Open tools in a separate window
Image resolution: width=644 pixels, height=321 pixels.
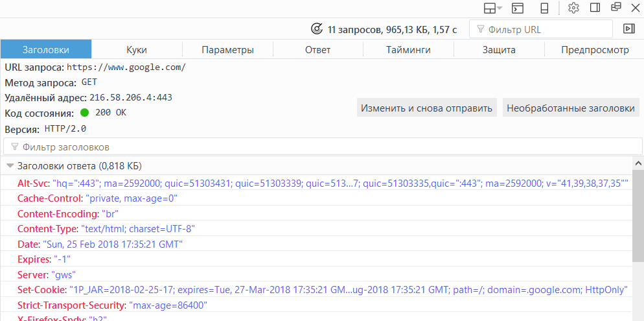click(x=615, y=8)
